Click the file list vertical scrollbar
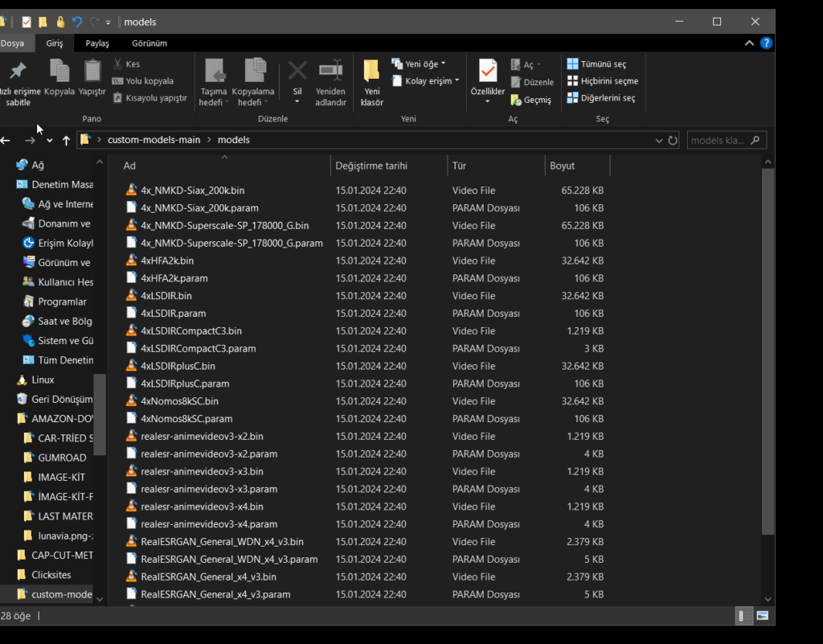823x644 pixels. pos(768,351)
